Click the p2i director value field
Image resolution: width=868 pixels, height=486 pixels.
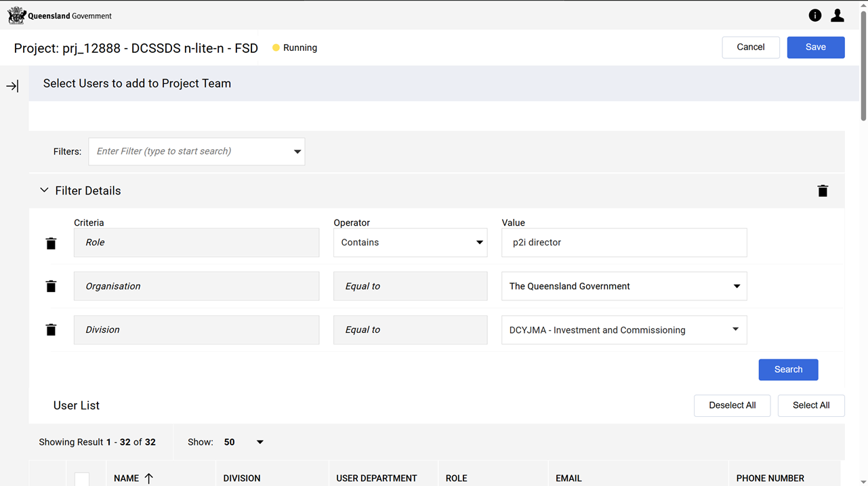(x=623, y=243)
